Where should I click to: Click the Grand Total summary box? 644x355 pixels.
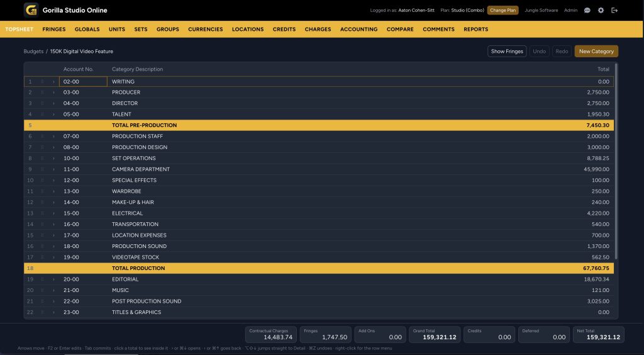click(x=435, y=334)
